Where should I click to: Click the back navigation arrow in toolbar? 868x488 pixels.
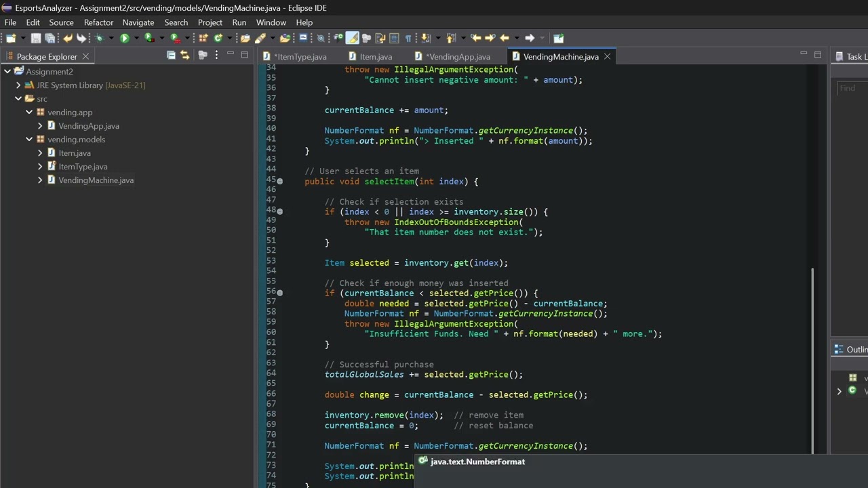point(504,38)
